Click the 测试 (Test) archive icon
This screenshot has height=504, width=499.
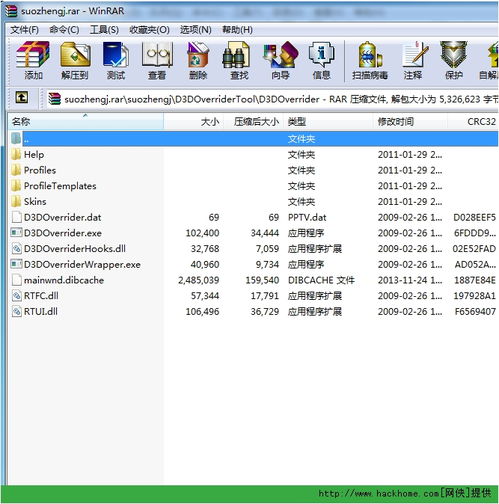pyautogui.click(x=116, y=60)
